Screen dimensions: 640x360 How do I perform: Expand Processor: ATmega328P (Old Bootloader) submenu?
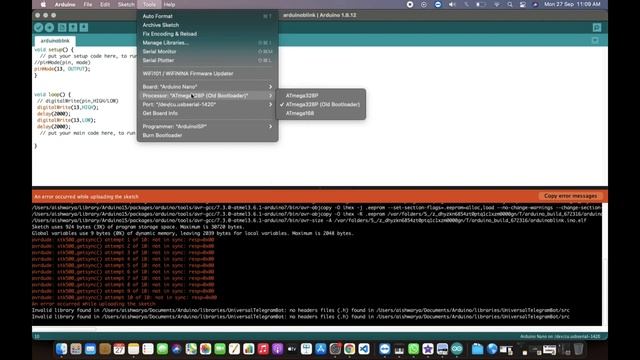point(207,96)
